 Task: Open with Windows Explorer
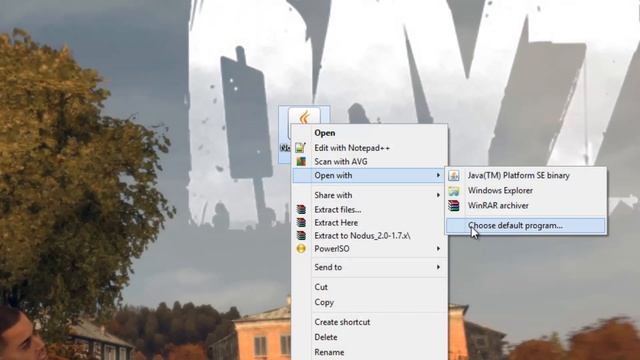tap(525, 191)
